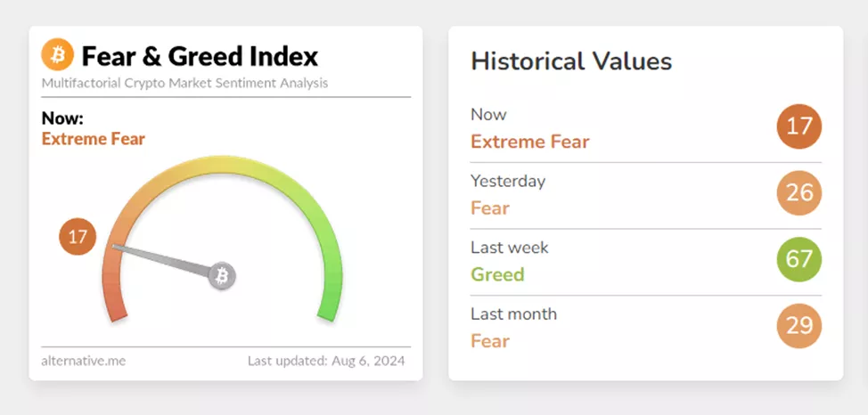Click the Last month value 29 circle
The width and height of the screenshot is (868, 415).
pos(798,326)
